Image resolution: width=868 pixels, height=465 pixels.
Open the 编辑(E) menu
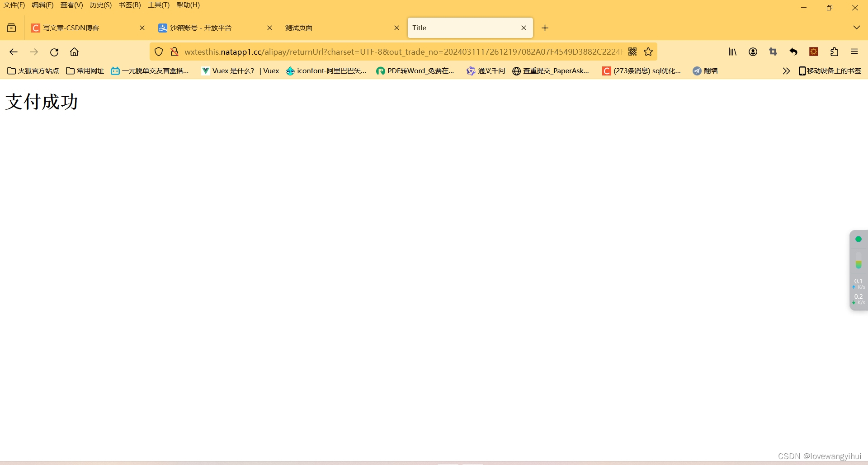(x=42, y=5)
